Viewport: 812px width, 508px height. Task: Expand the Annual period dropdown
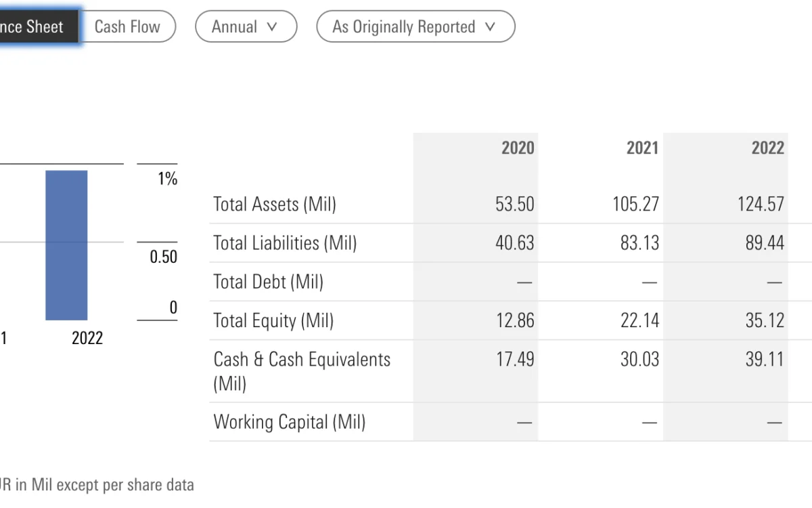(245, 27)
